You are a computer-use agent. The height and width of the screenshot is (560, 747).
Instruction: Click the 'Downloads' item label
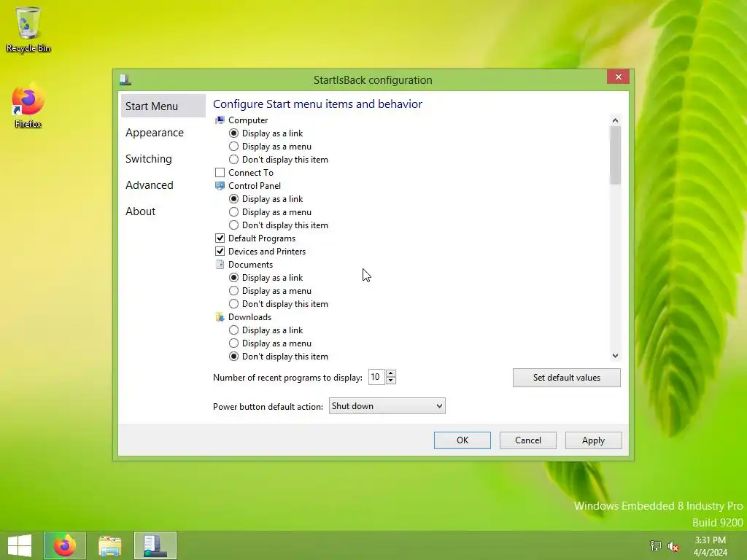249,317
